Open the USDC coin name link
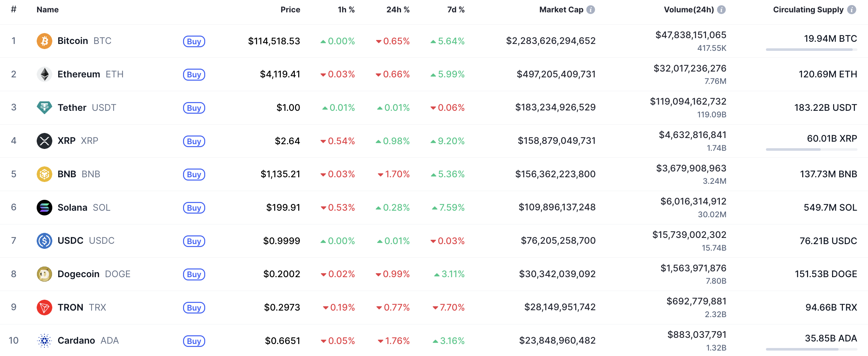This screenshot has width=868, height=356. pos(70,241)
